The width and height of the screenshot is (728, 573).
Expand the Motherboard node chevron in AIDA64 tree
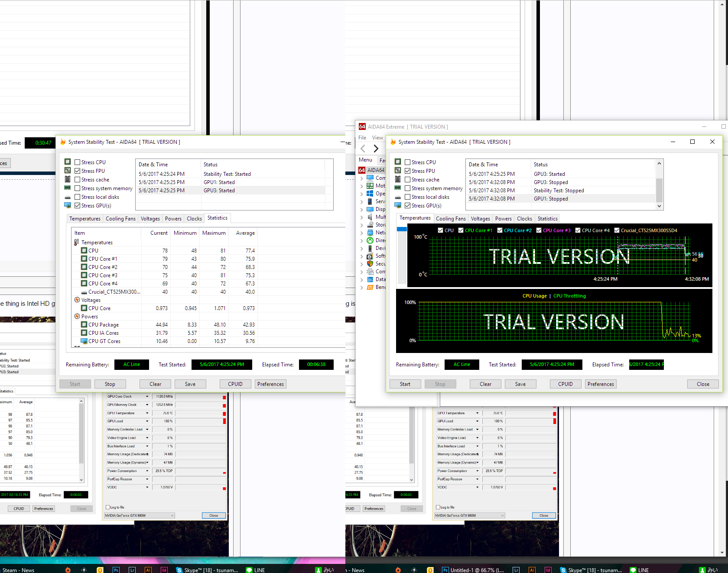tap(362, 186)
